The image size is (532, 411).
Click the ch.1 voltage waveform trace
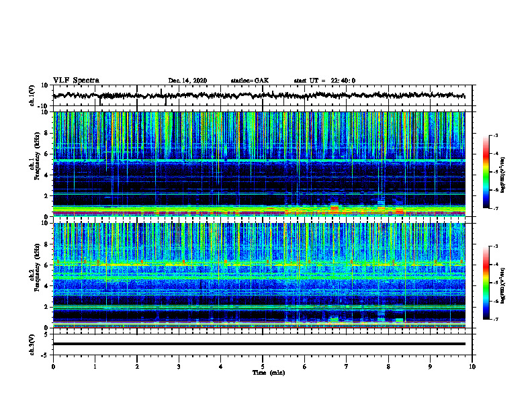259,95
